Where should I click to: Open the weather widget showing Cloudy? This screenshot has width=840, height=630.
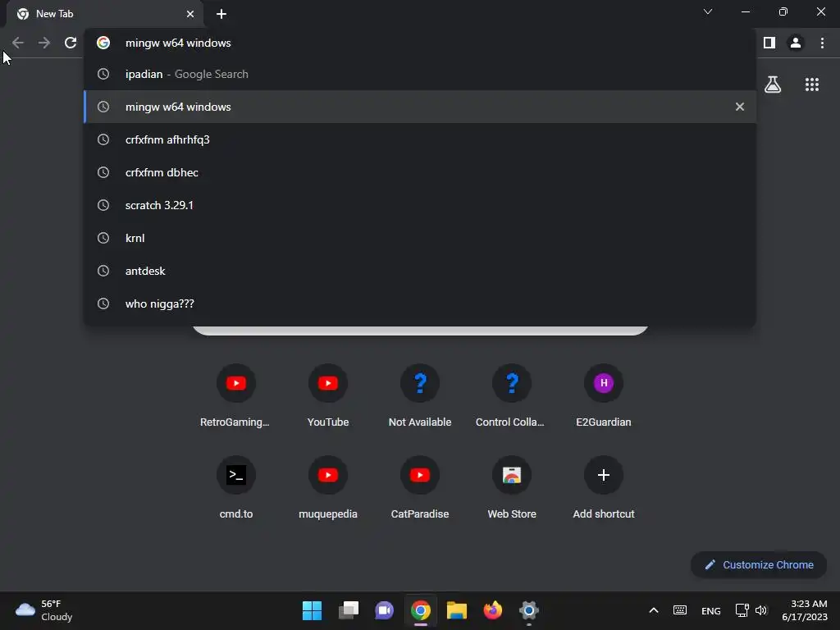[44, 610]
